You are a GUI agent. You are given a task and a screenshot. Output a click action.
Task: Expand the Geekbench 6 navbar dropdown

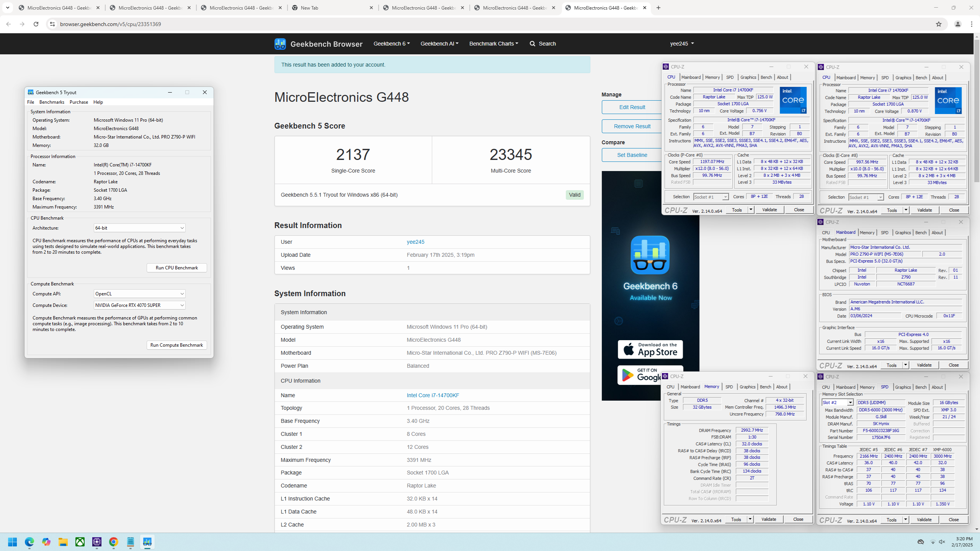pyautogui.click(x=392, y=44)
